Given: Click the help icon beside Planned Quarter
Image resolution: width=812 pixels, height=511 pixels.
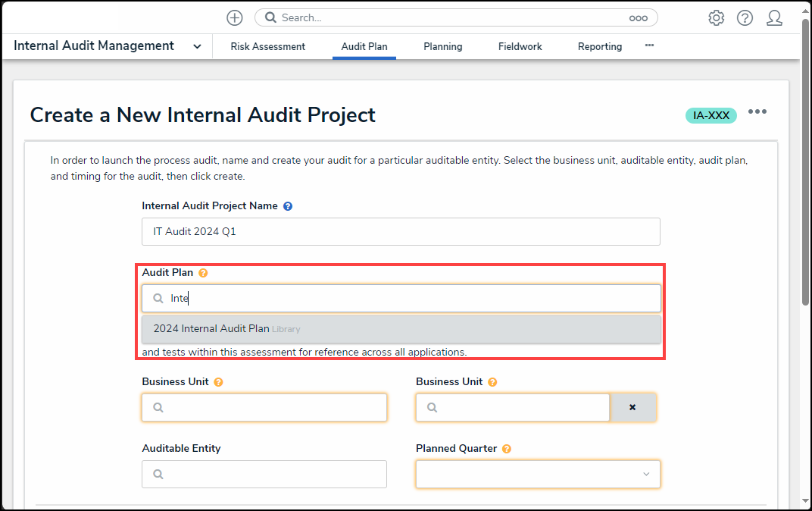Looking at the screenshot, I should pyautogui.click(x=507, y=449).
